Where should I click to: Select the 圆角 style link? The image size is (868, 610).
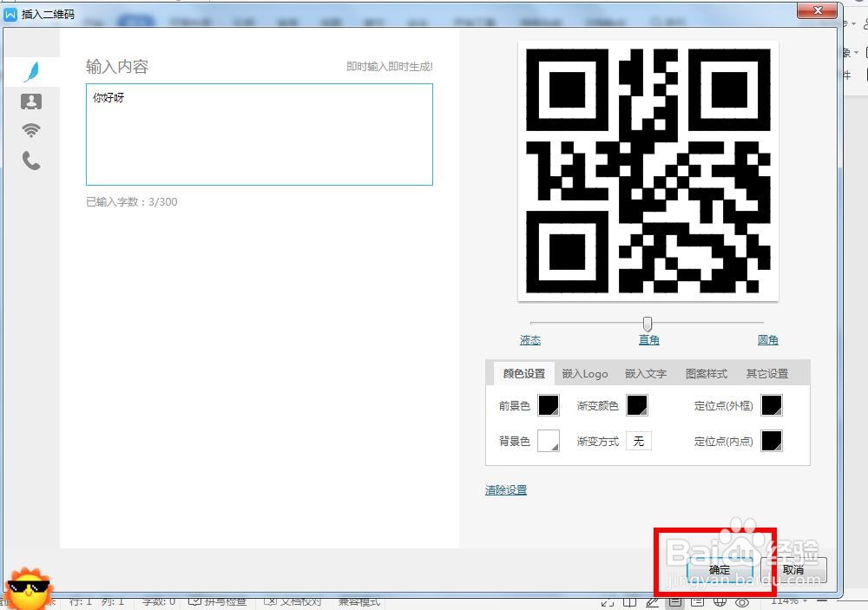pyautogui.click(x=768, y=340)
